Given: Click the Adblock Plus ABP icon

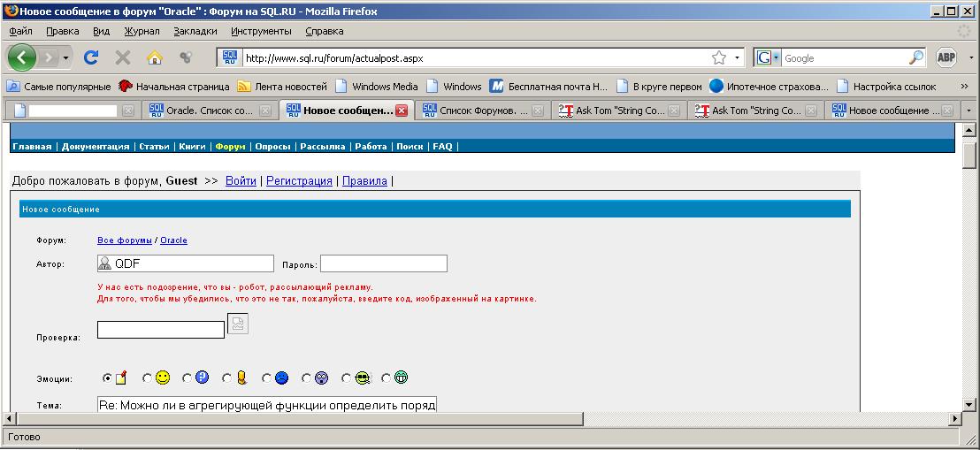Looking at the screenshot, I should click(946, 58).
